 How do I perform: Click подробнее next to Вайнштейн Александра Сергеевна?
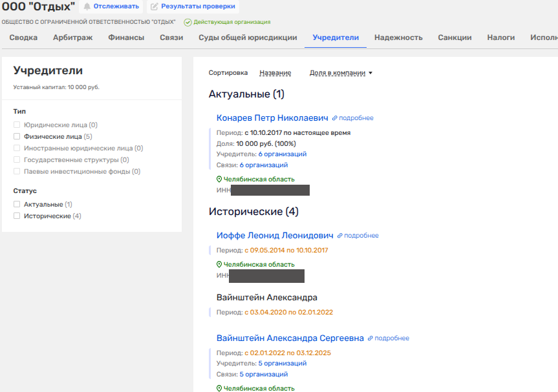pos(392,338)
